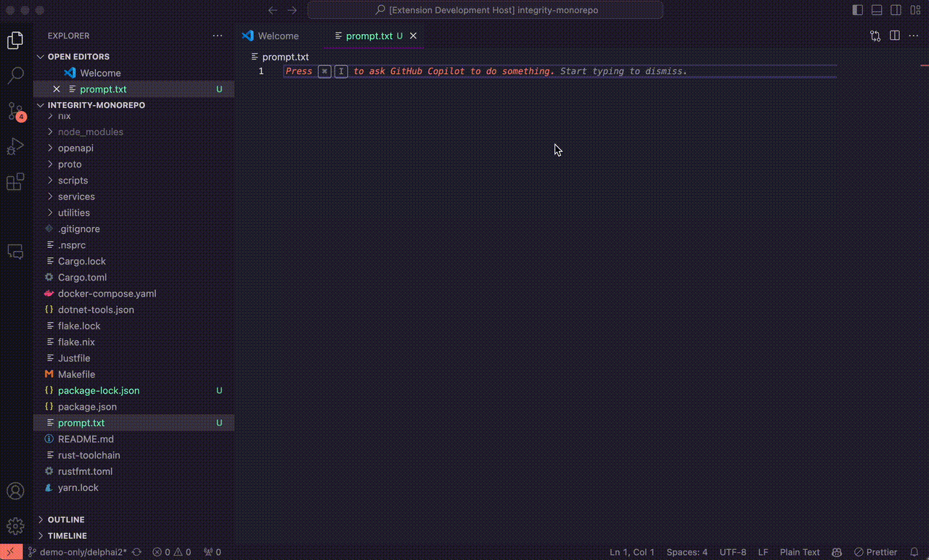Open the Manage gear menu
Image resolution: width=929 pixels, height=560 pixels.
(15, 526)
